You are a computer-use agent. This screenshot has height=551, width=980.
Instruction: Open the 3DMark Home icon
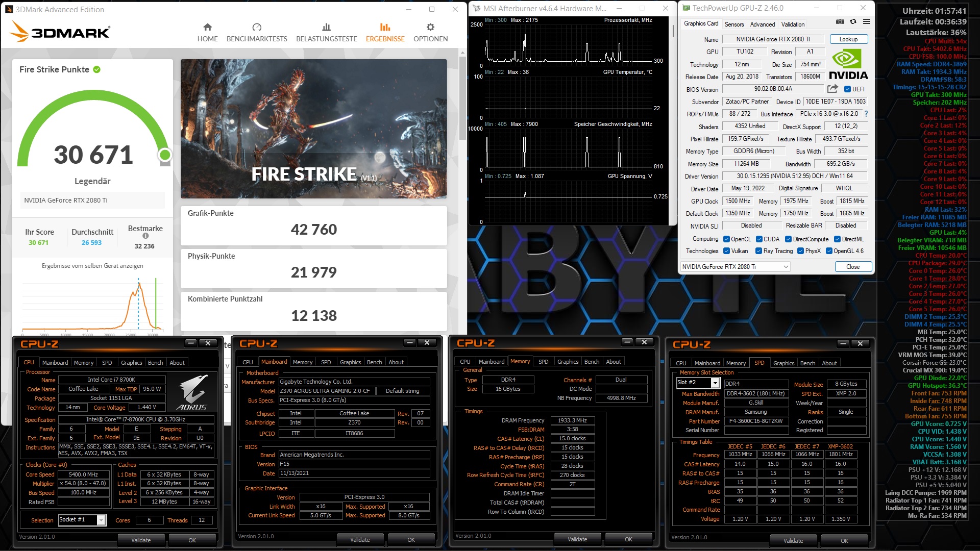(207, 27)
